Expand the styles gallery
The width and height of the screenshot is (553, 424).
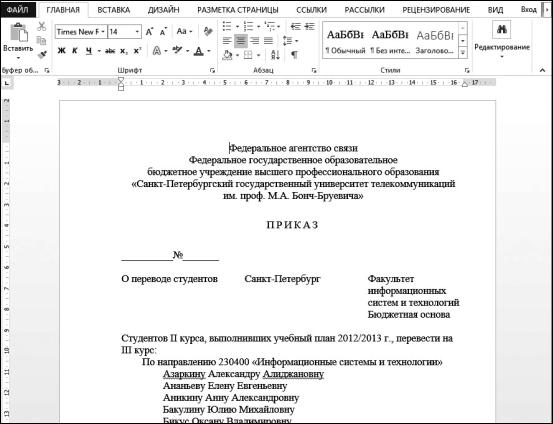pos(463,53)
